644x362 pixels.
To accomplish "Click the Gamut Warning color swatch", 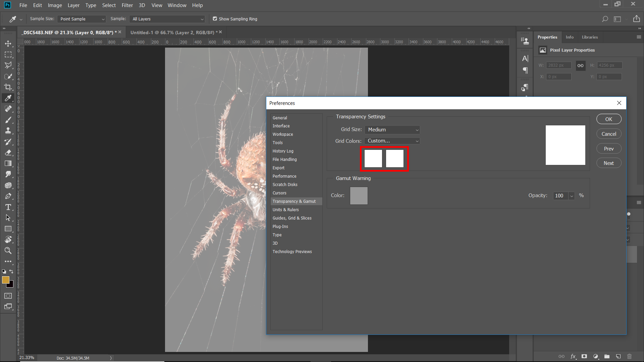I will 359,195.
